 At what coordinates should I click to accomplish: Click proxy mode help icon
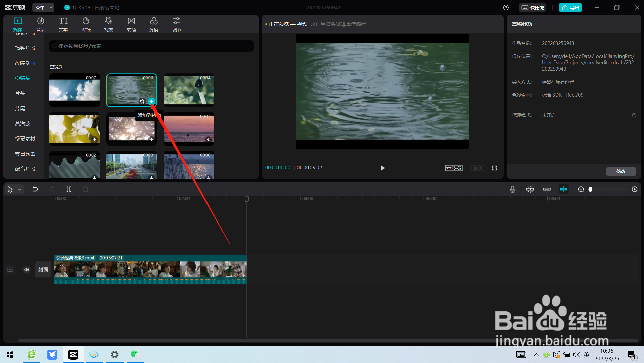[x=634, y=115]
